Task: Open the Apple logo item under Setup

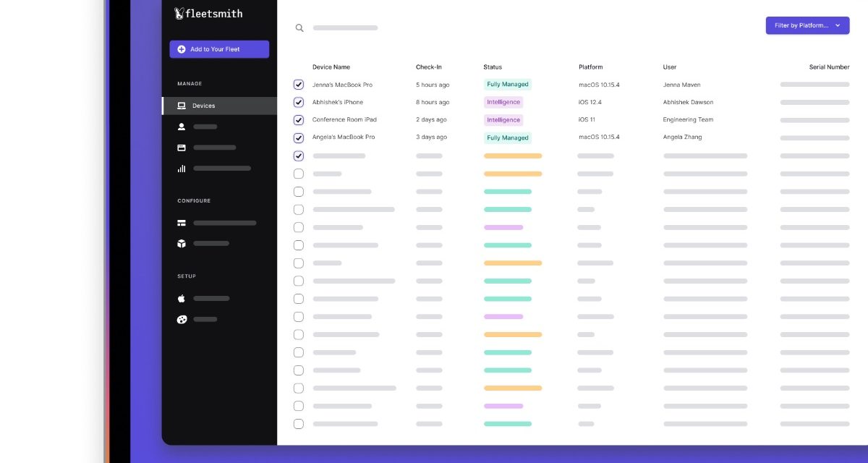Action: 182,298
